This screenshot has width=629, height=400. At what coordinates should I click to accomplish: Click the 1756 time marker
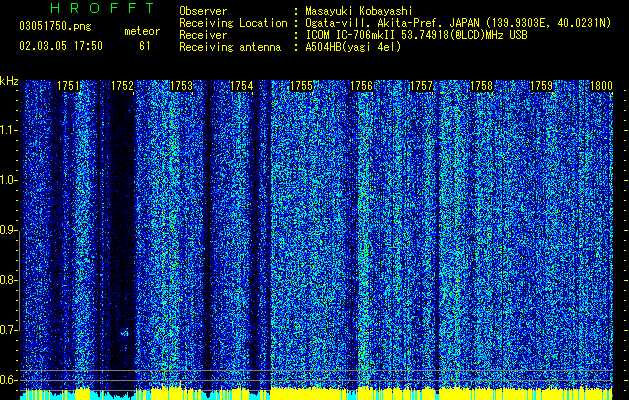[362, 86]
